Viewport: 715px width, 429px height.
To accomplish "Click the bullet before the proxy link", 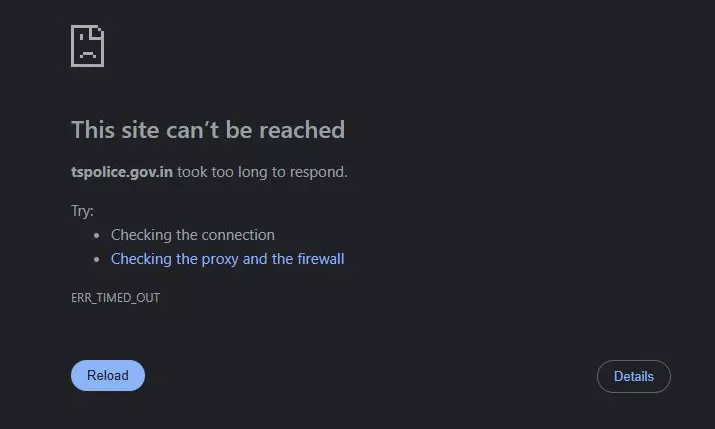I will (97, 260).
